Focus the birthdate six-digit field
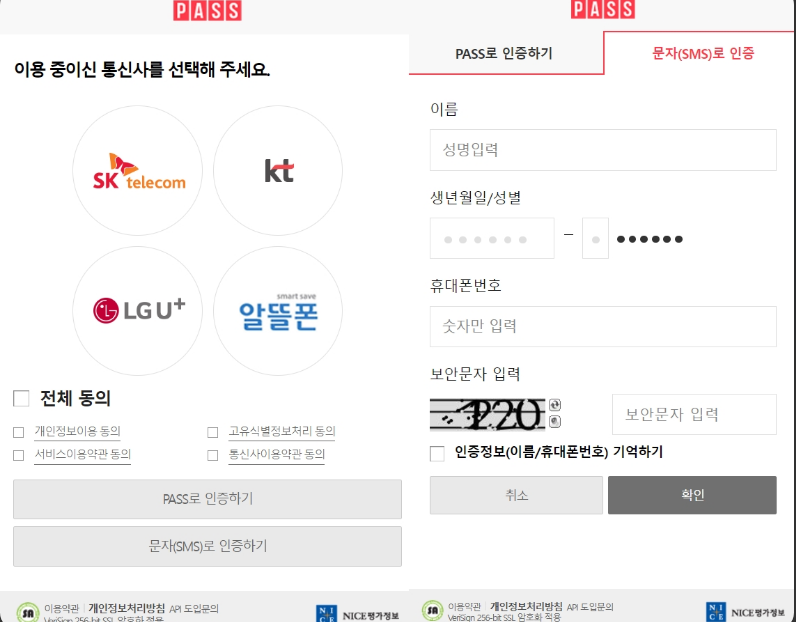This screenshot has width=796, height=622. pyautogui.click(x=492, y=238)
